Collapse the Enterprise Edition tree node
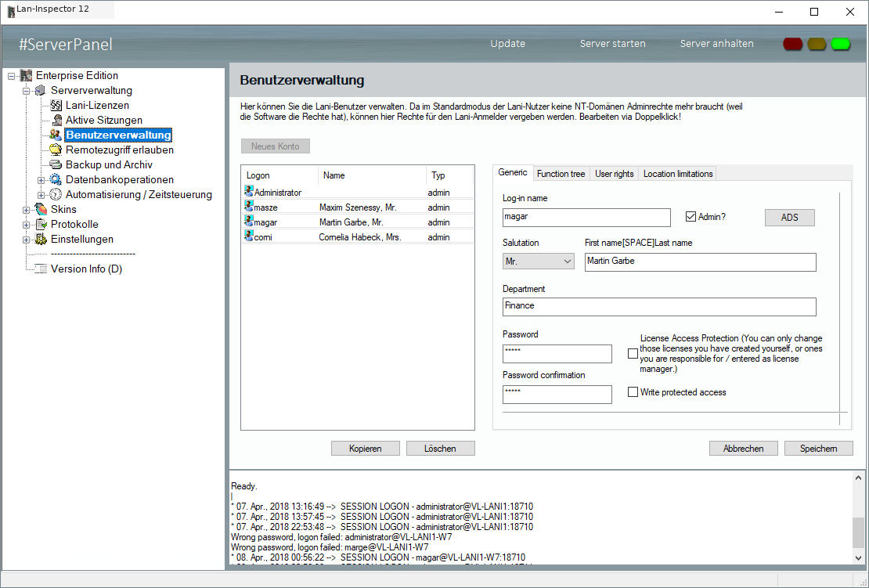The image size is (869, 588). click(x=12, y=76)
